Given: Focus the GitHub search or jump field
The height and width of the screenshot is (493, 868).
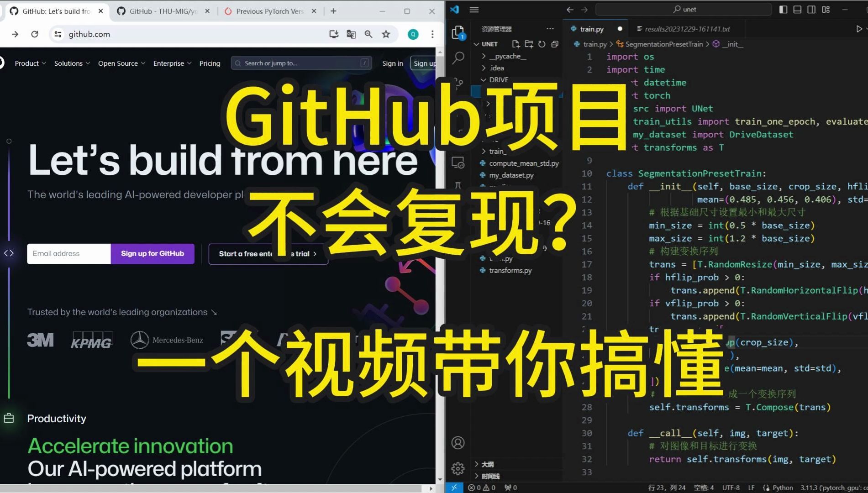Looking at the screenshot, I should (301, 63).
